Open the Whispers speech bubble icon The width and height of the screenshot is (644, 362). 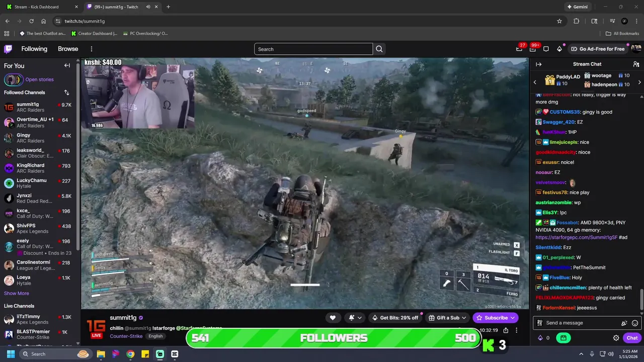coord(546,49)
